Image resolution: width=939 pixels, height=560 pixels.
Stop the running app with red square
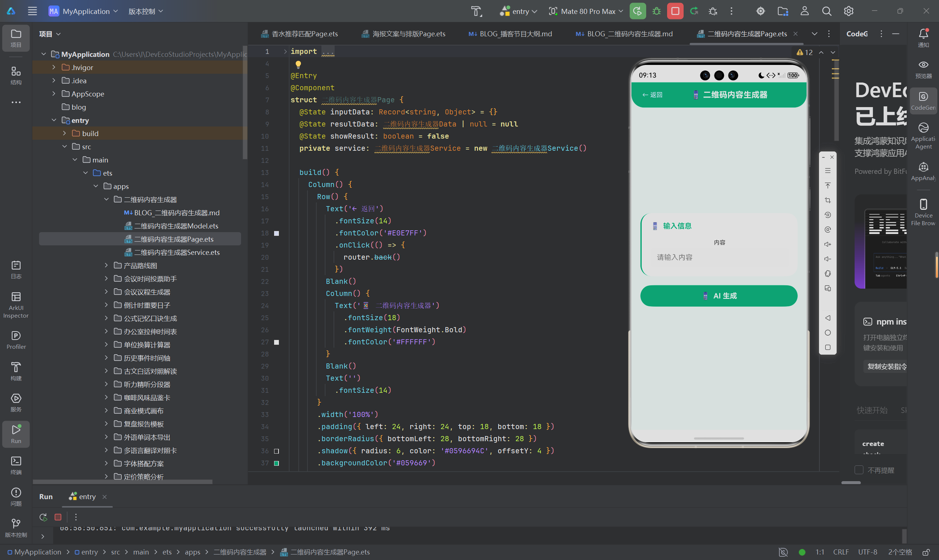675,11
